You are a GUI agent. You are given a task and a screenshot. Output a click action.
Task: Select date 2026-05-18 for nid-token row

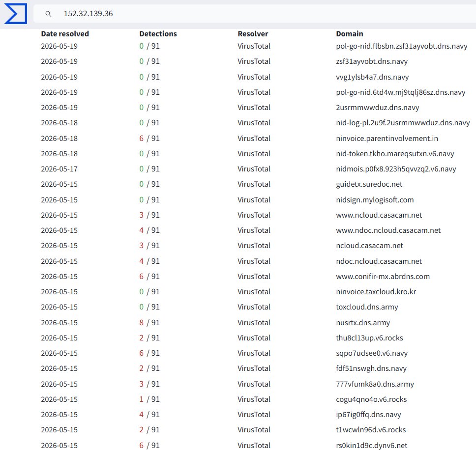coord(59,153)
